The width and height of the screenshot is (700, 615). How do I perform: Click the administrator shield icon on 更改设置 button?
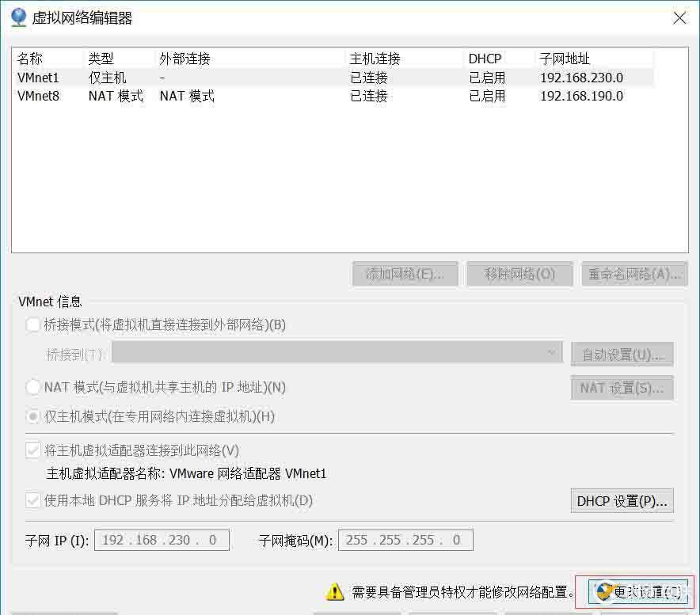(604, 592)
